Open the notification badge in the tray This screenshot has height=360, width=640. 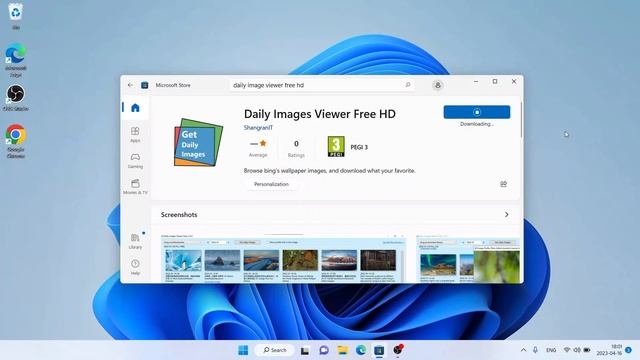tap(629, 350)
